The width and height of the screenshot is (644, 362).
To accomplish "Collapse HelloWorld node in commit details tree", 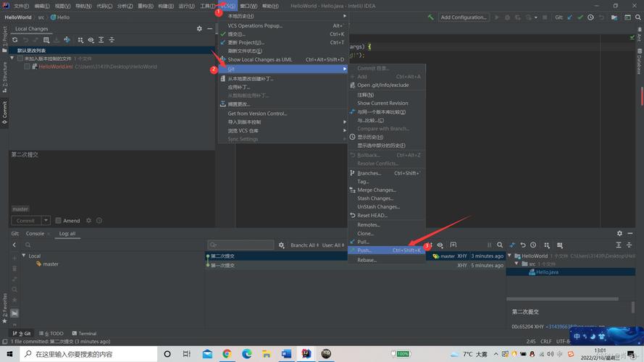I will [x=510, y=256].
